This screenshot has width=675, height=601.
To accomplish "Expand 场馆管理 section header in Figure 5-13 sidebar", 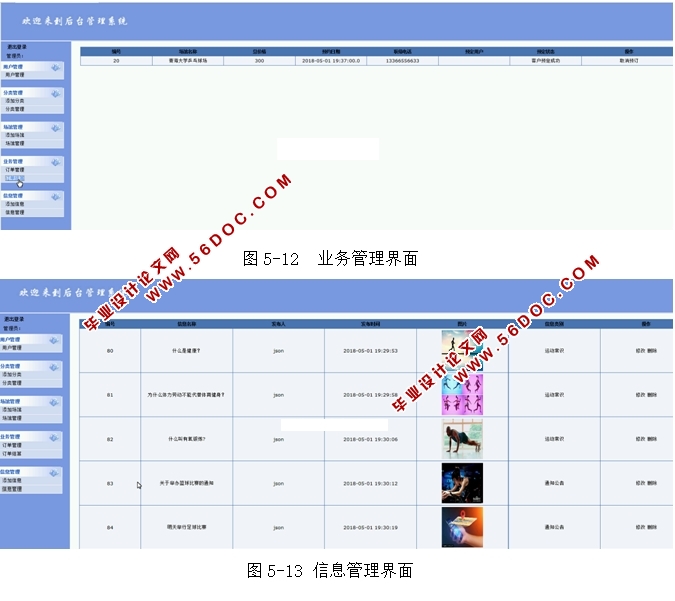I will [x=31, y=402].
